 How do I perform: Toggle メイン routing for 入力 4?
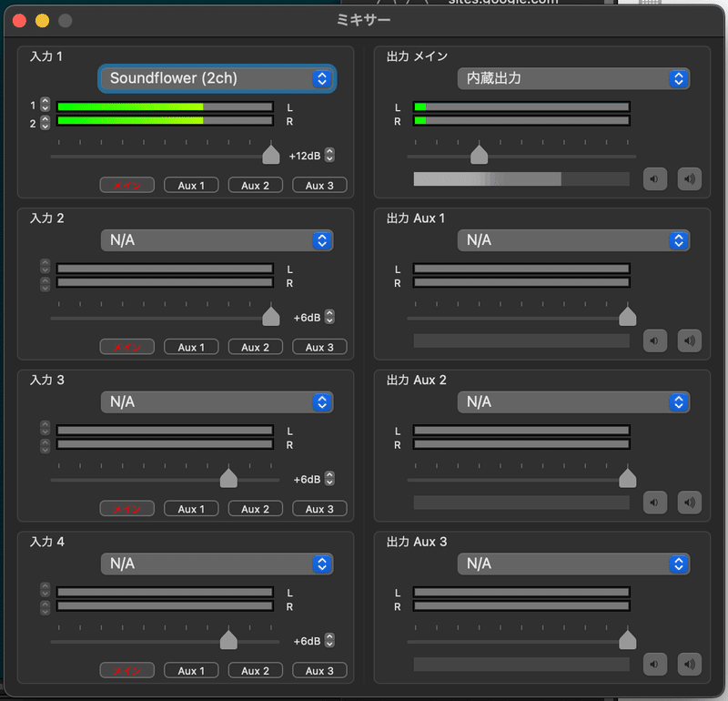[127, 670]
